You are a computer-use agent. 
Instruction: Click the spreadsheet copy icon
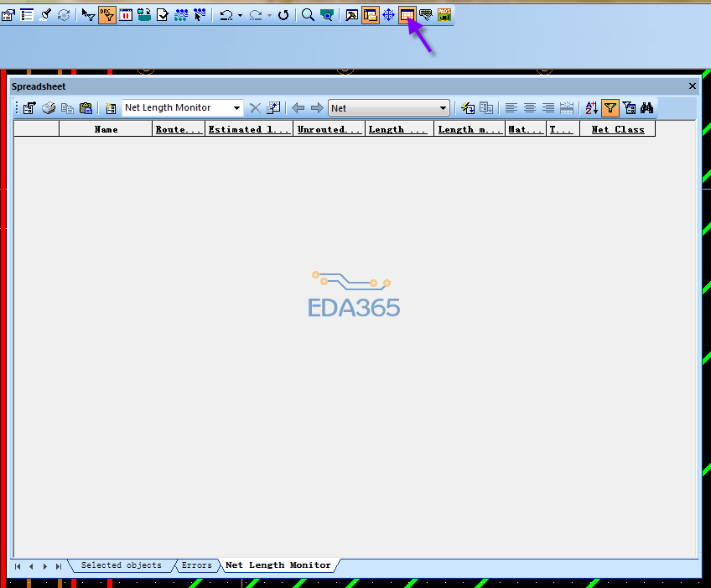67,108
